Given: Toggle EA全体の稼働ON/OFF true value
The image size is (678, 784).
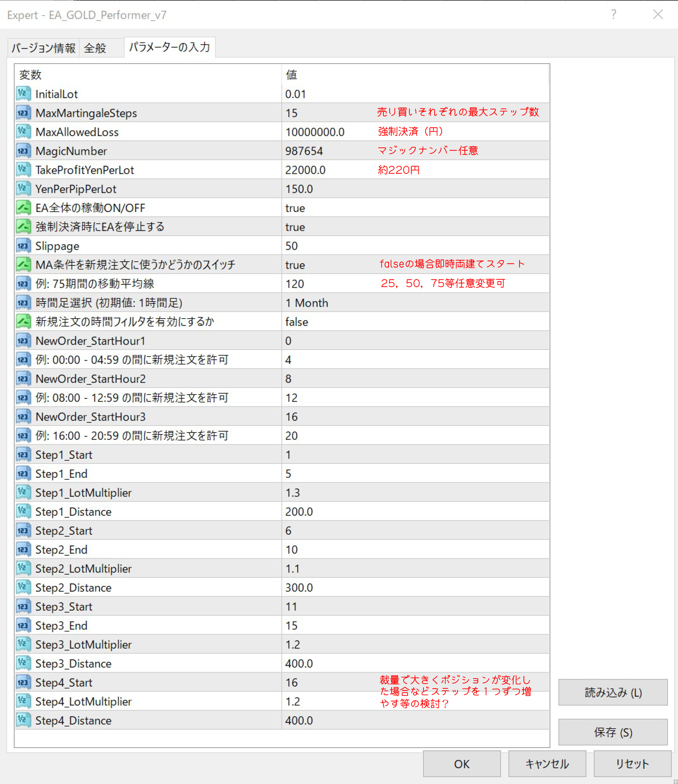Looking at the screenshot, I should pyautogui.click(x=295, y=208).
